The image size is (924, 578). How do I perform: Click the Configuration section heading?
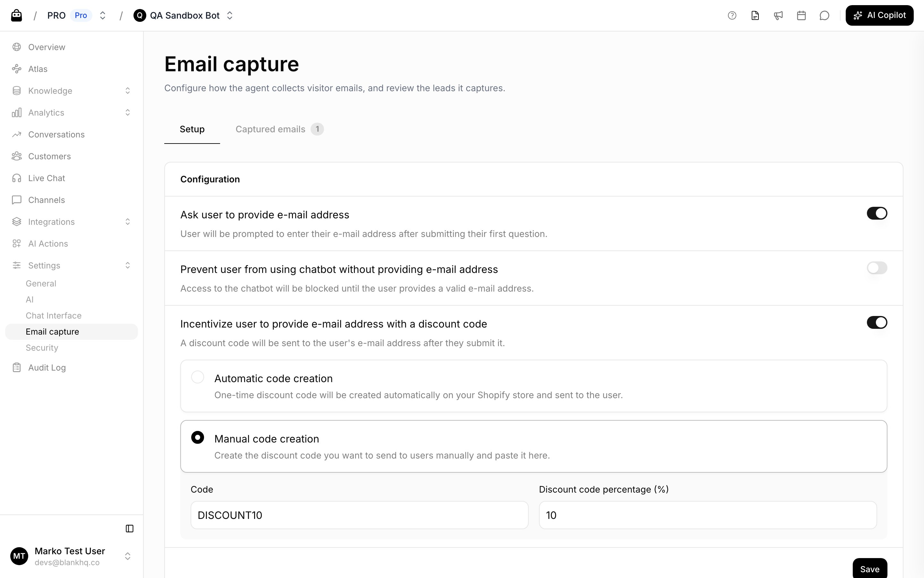tap(210, 179)
